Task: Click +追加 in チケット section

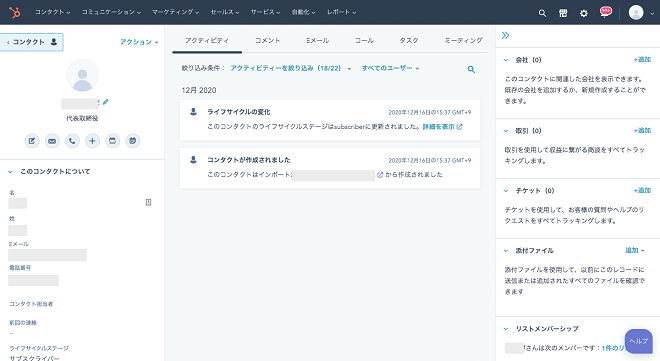Action: (x=642, y=190)
